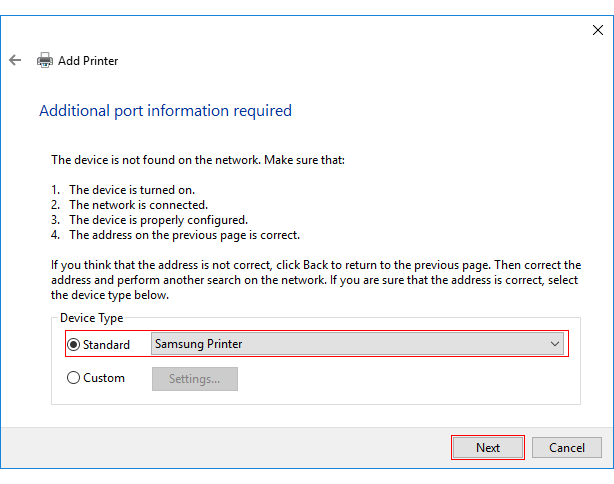Click the paragraph starting 'If you think that'
This screenshot has height=484, width=614.
pyautogui.click(x=315, y=280)
